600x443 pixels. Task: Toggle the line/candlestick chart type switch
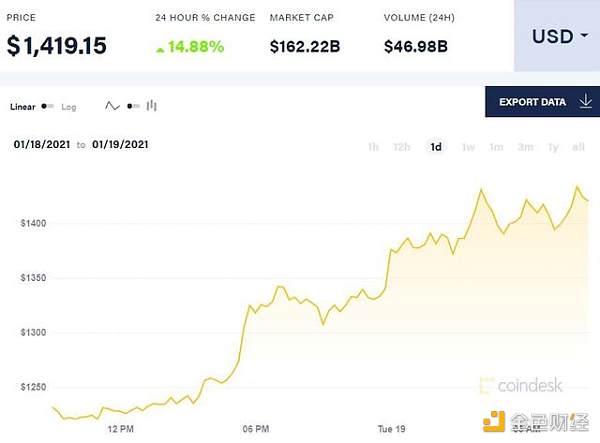[133, 106]
